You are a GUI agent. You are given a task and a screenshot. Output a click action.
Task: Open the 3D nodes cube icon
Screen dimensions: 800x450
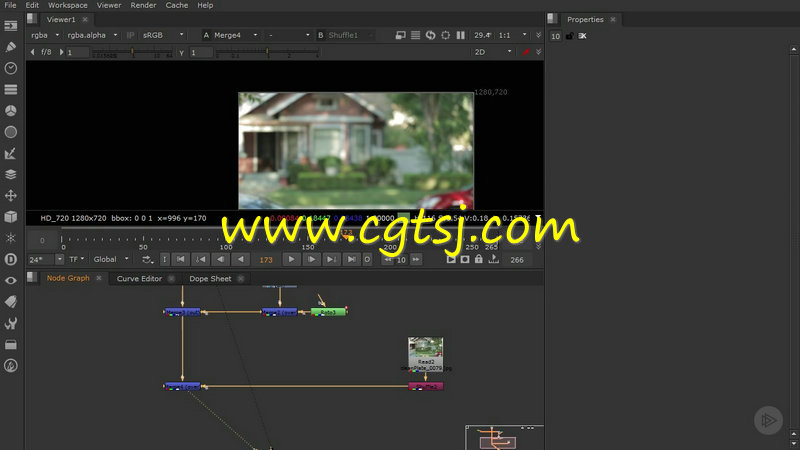point(11,217)
